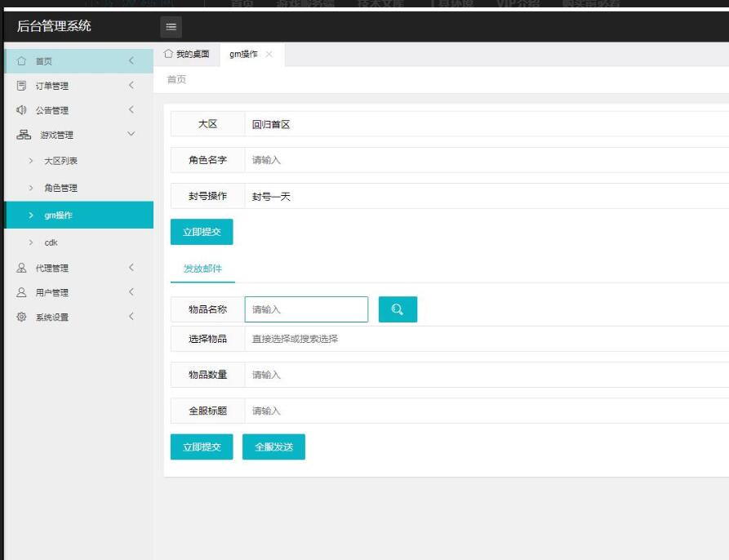The image size is (729, 560).
Task: Open the 选择物品 select box
Action: pyautogui.click(x=486, y=339)
